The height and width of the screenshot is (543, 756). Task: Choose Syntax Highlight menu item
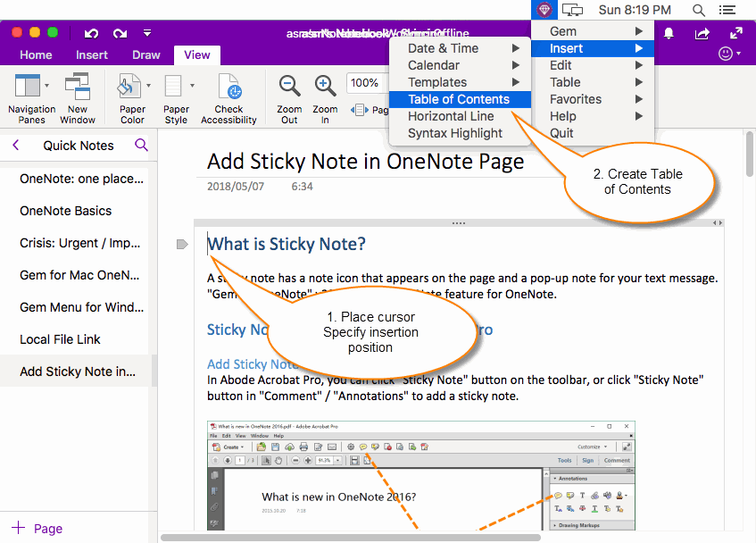pos(460,133)
